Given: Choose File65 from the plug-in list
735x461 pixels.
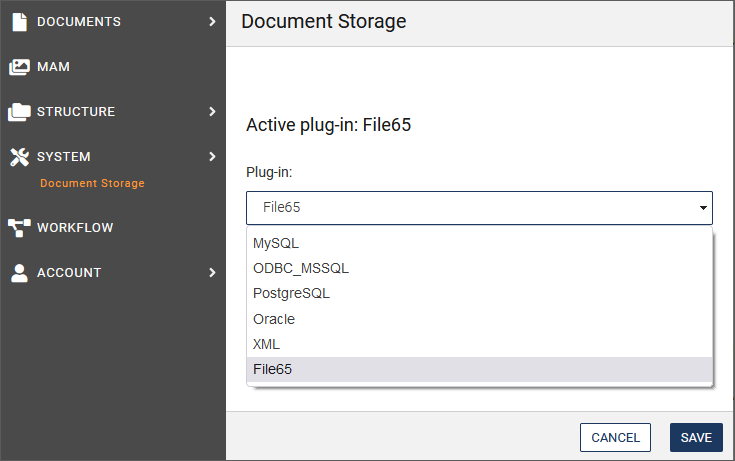Looking at the screenshot, I should 479,370.
